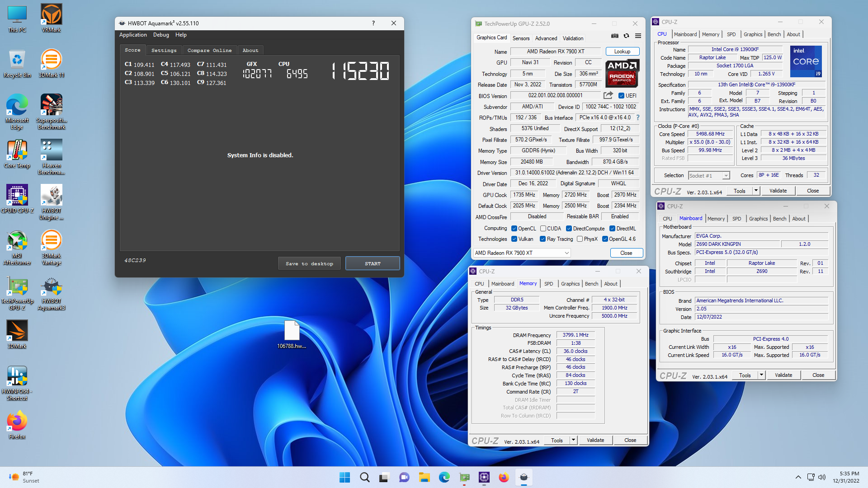Show hidden system tray icons
This screenshot has width=868, height=488.
pyautogui.click(x=798, y=477)
